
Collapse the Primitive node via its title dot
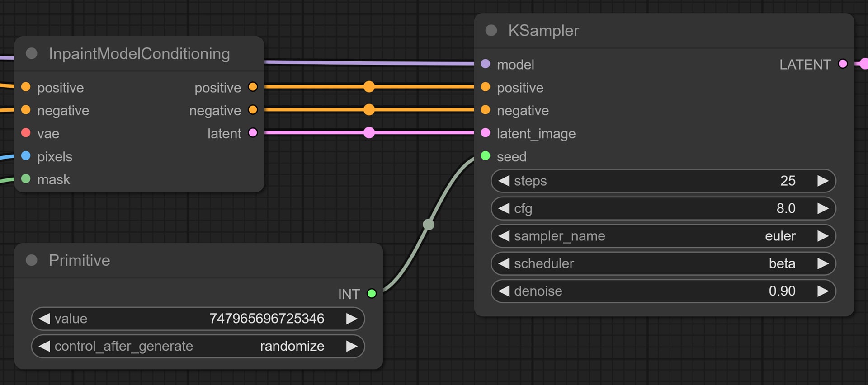[x=32, y=260]
